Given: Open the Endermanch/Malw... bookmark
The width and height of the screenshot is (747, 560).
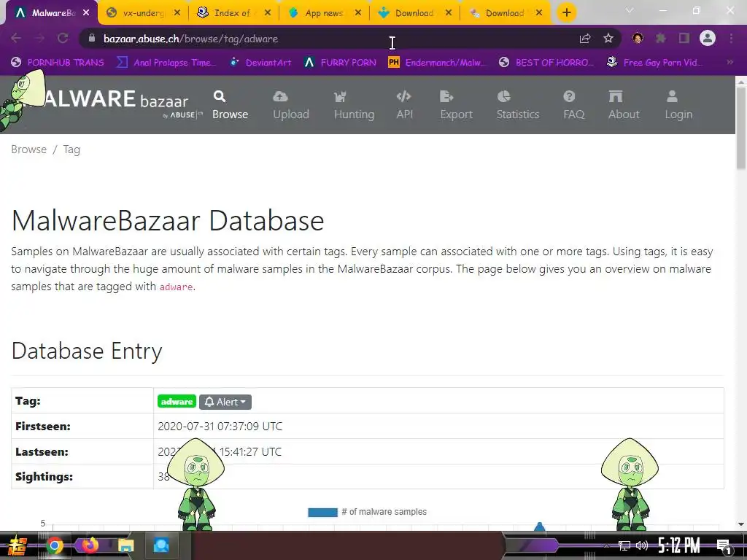Looking at the screenshot, I should [438, 63].
